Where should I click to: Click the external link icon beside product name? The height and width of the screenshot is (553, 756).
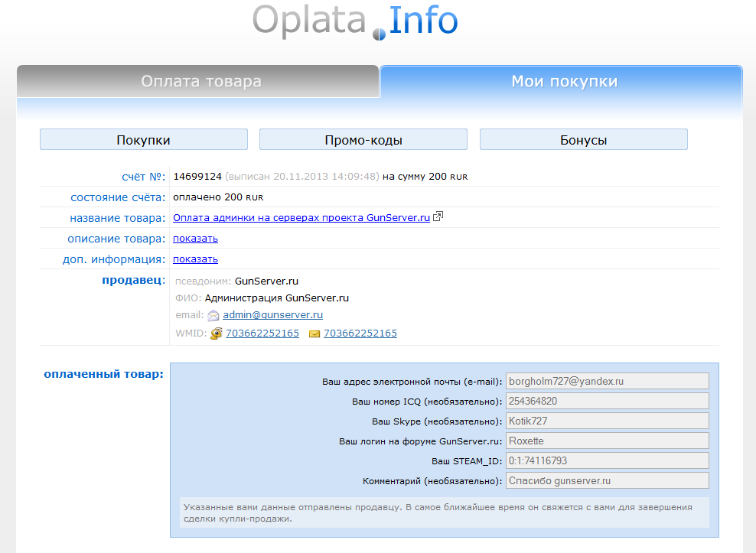click(438, 217)
